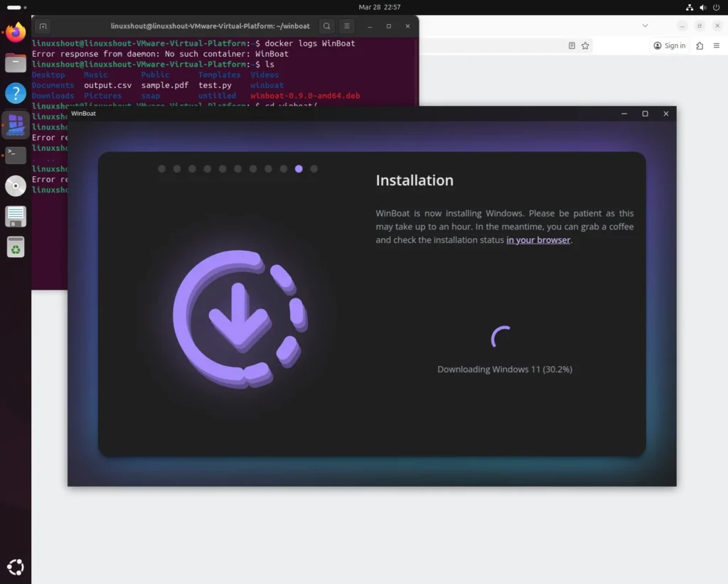The width and height of the screenshot is (728, 584).
Task: Click the network icon in the top bar
Action: point(690,7)
